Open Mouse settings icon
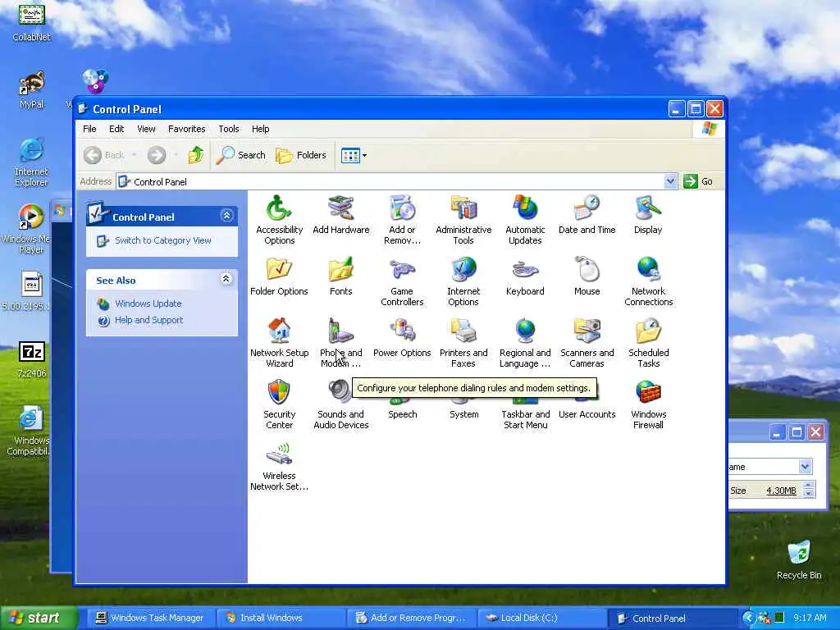This screenshot has height=630, width=840. (587, 276)
